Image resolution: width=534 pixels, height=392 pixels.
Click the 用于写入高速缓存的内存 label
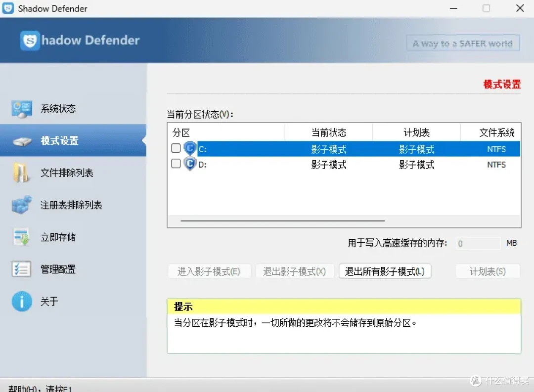pos(398,243)
